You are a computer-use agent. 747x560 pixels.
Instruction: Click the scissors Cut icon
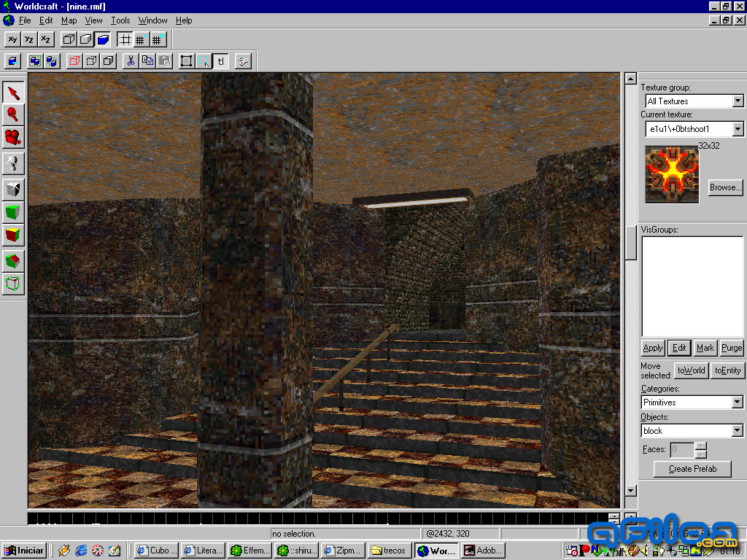[130, 61]
